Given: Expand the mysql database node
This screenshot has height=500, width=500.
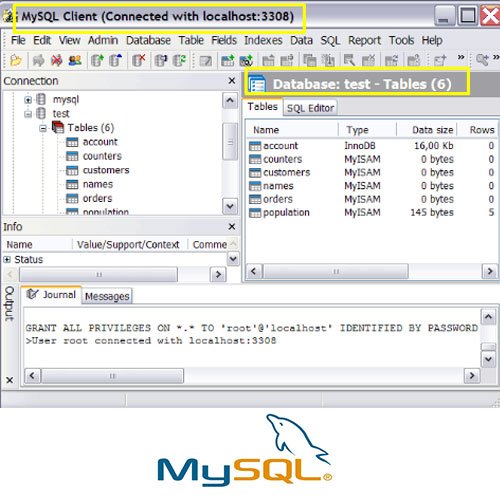Looking at the screenshot, I should tap(28, 99).
